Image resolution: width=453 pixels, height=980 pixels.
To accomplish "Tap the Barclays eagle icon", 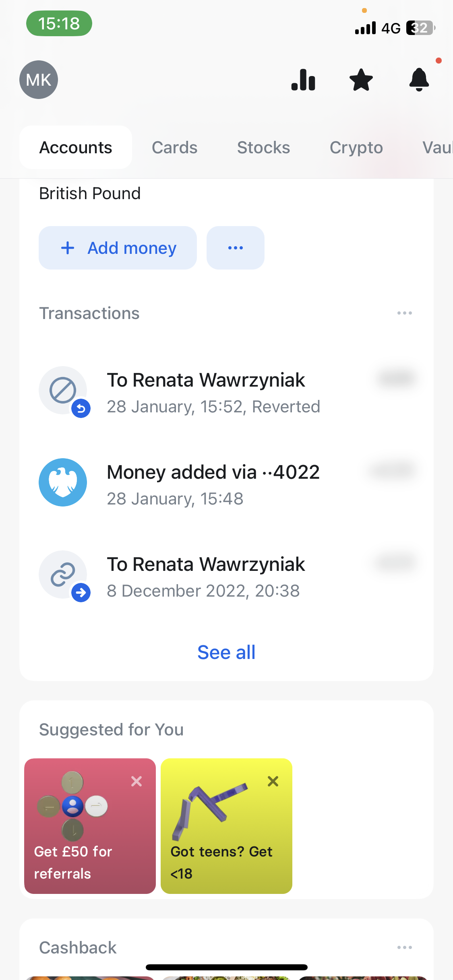I will click(x=63, y=482).
